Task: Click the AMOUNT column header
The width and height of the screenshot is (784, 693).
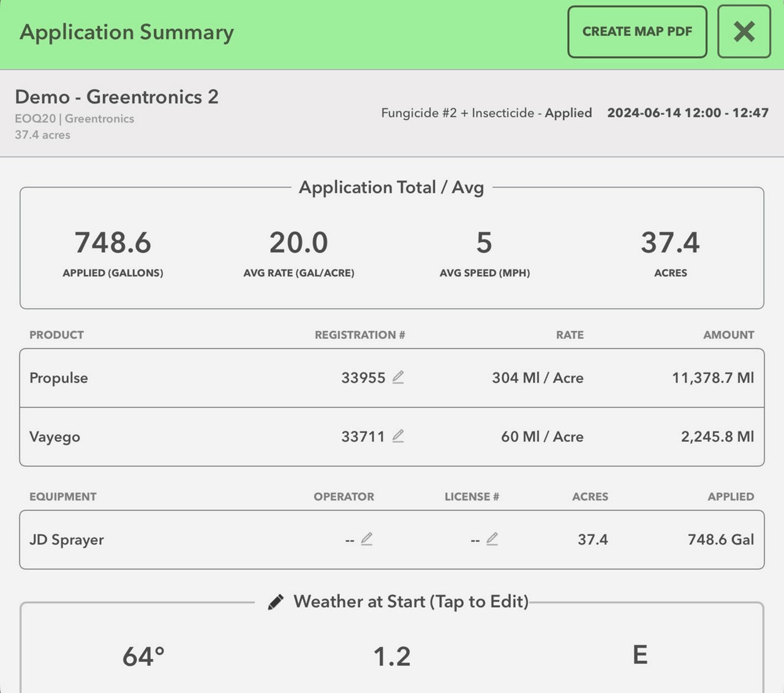Action: coord(728,335)
